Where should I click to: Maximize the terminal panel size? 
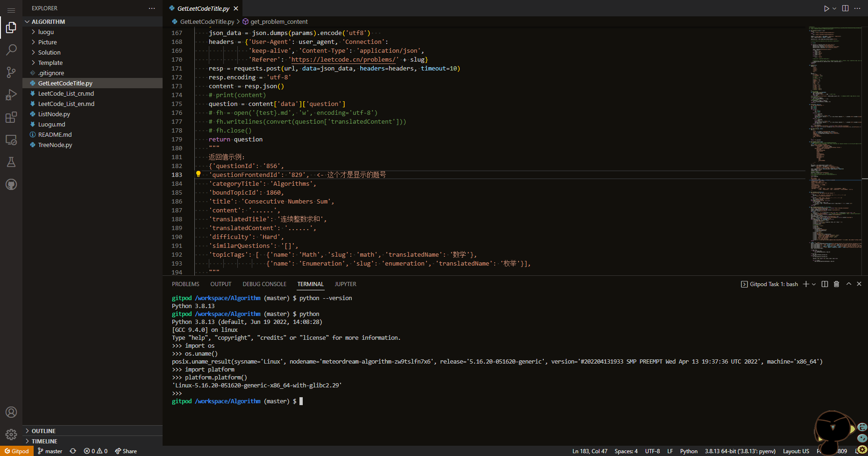[x=849, y=284]
